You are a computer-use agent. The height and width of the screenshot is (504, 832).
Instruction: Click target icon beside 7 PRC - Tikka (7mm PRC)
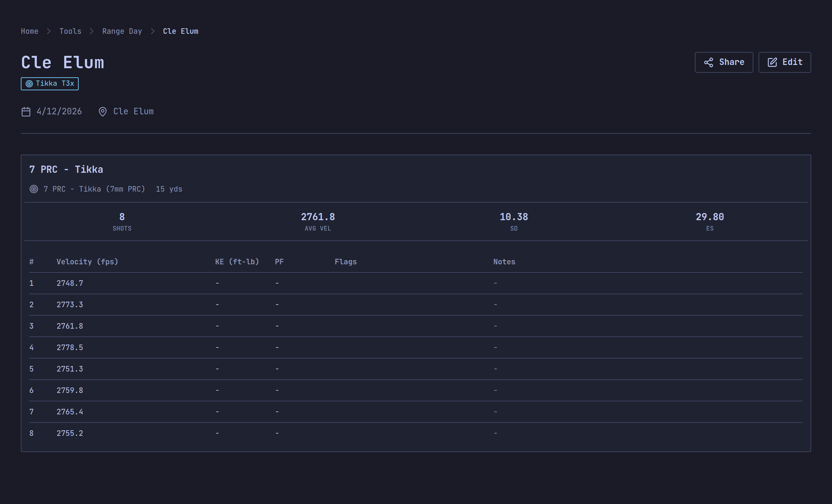[34, 189]
